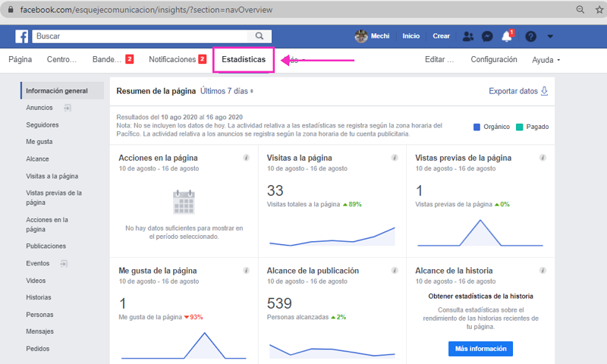
Task: Click the Alcance de la publicación card title
Action: click(x=313, y=271)
